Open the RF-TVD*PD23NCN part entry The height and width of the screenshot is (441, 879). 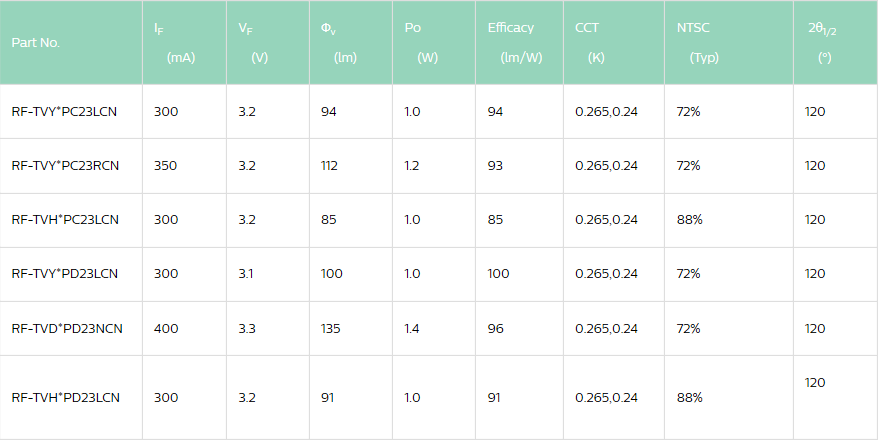(x=65, y=328)
